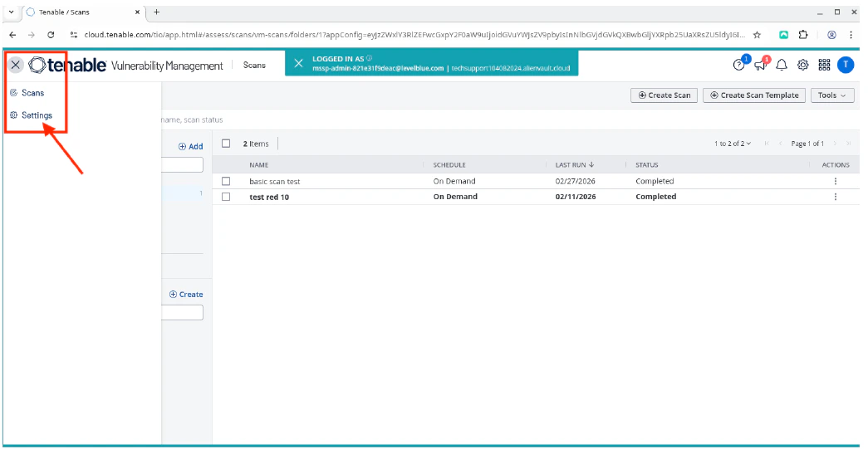868x449 pixels.
Task: Open a new browser tab
Action: (x=157, y=12)
